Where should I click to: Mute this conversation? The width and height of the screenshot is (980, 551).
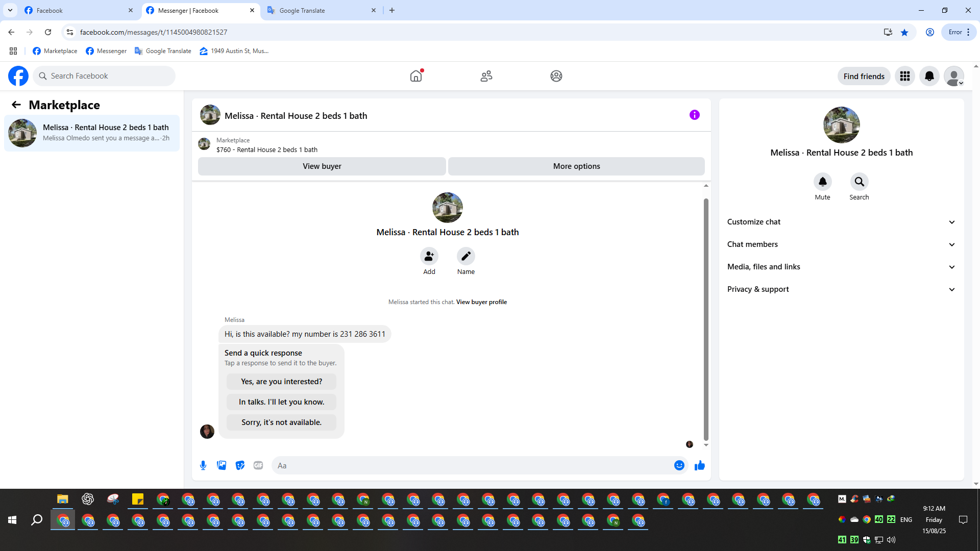[x=822, y=182]
